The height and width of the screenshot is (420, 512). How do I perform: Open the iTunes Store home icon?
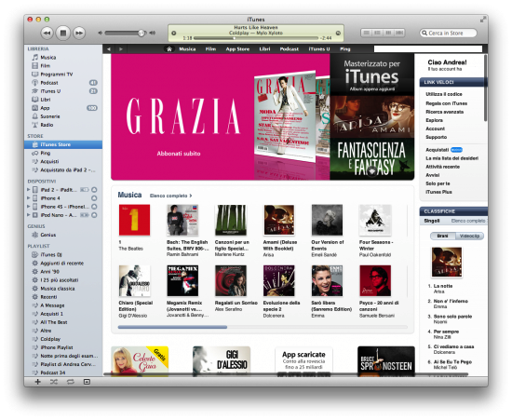coord(169,49)
